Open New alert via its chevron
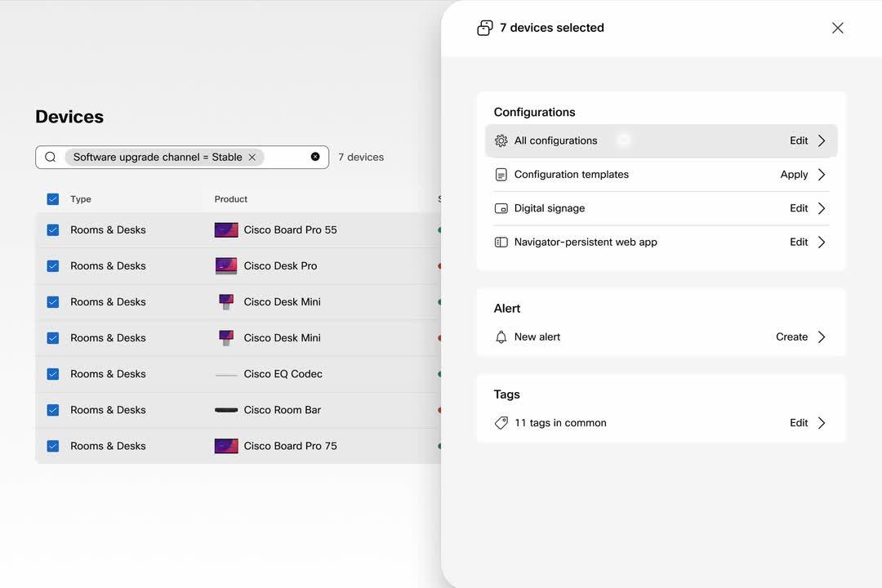Viewport: 882px width, 588px height. (822, 337)
